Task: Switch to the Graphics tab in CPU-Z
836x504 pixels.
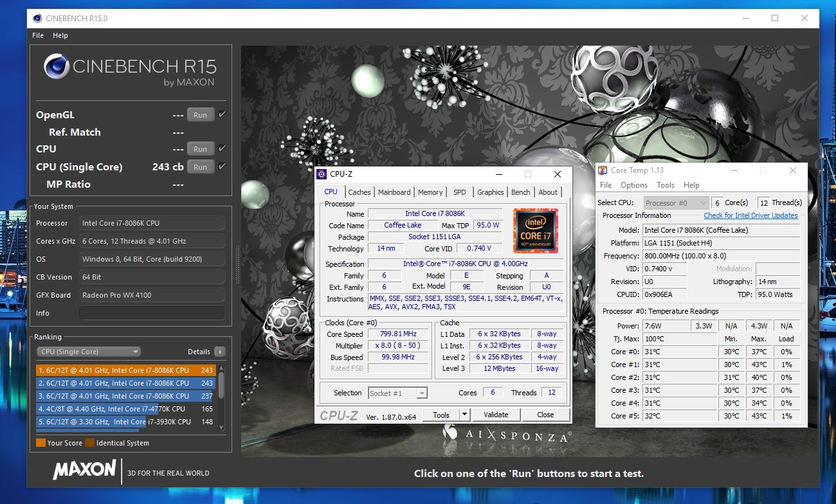Action: click(491, 192)
